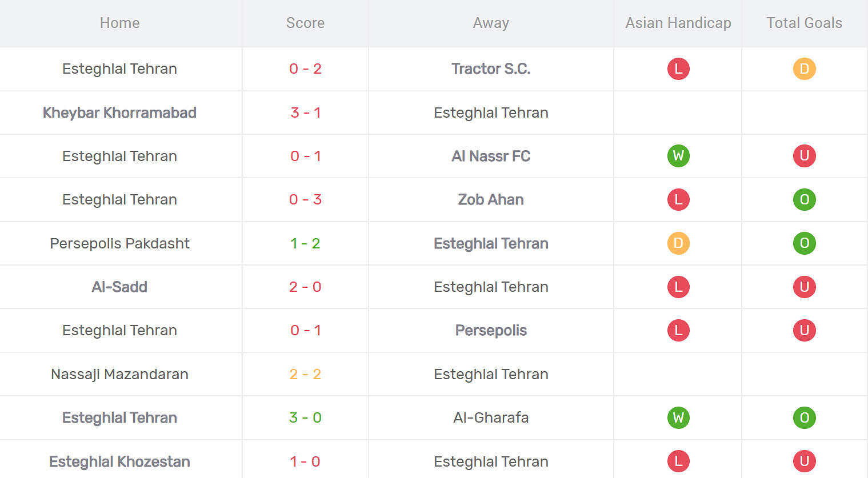The height and width of the screenshot is (478, 868).
Task: Click the orange D badge in Tractor S.C. row
Action: click(804, 69)
